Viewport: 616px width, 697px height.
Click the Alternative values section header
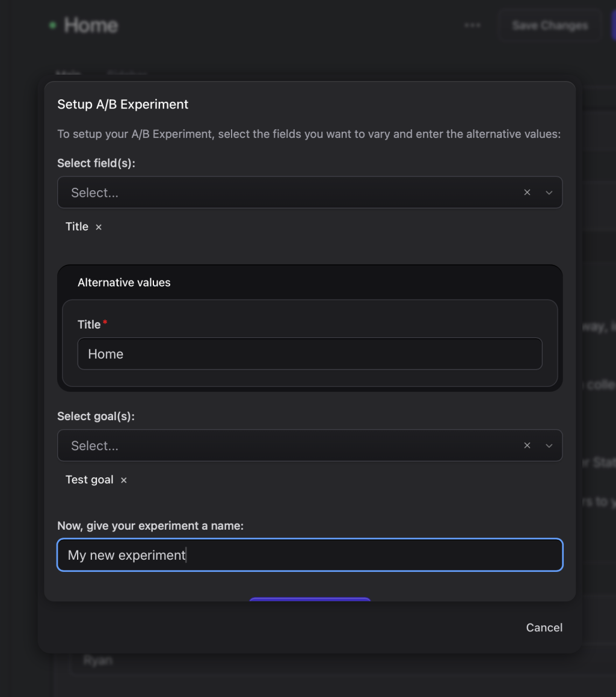[x=124, y=282]
